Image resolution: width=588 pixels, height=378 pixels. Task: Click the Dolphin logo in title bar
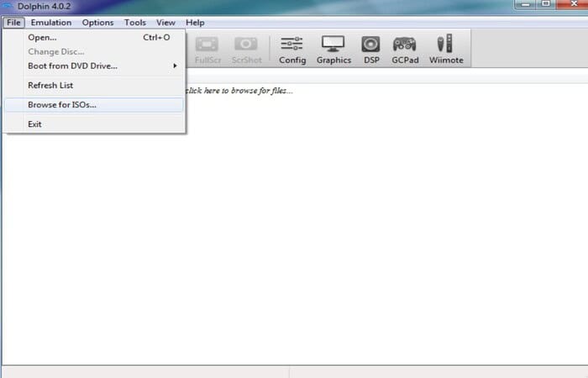7,6
